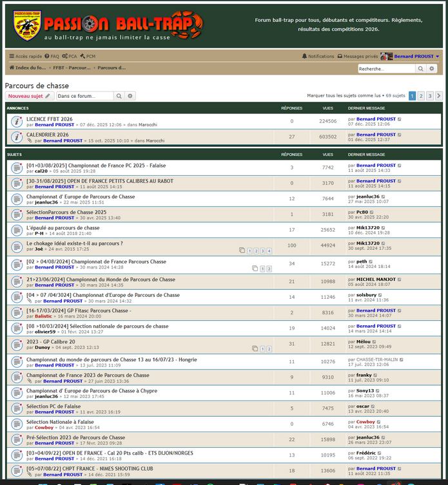Open advanced search gear in top bar
This screenshot has width=448, height=485.
coord(433,68)
